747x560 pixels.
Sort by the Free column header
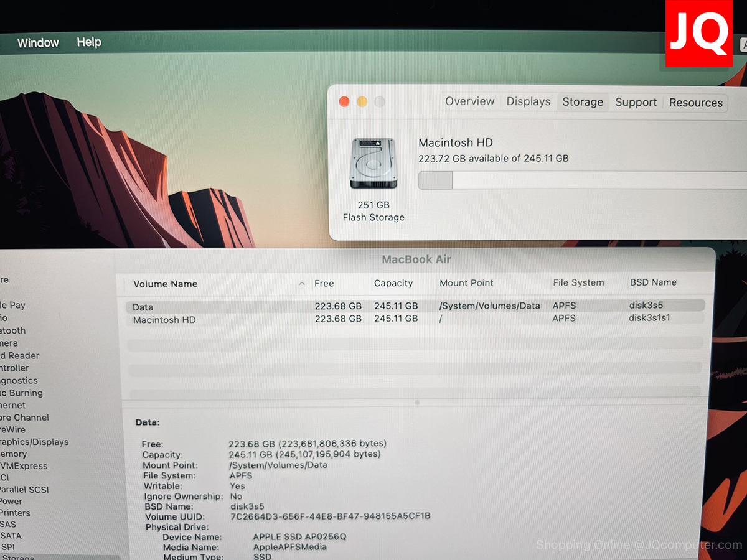click(x=324, y=283)
